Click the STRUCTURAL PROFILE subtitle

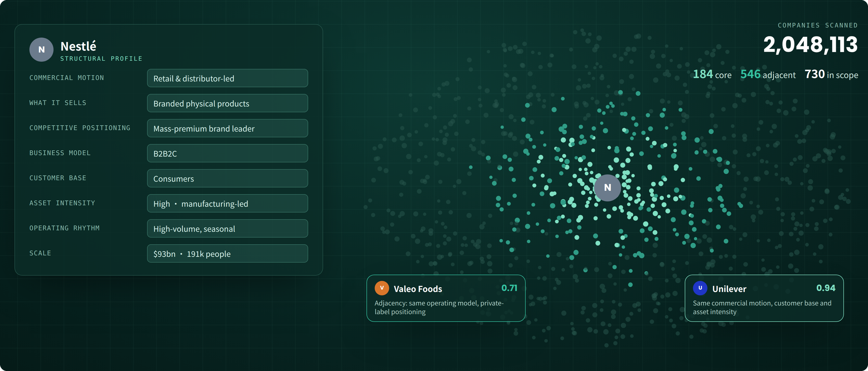pos(101,59)
